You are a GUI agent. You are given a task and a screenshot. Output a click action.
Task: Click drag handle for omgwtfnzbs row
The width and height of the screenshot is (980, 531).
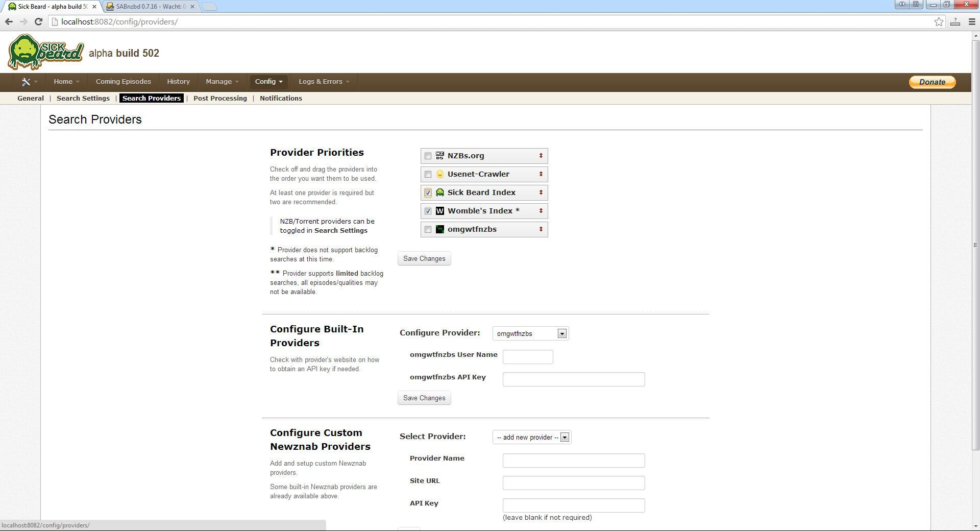541,229
